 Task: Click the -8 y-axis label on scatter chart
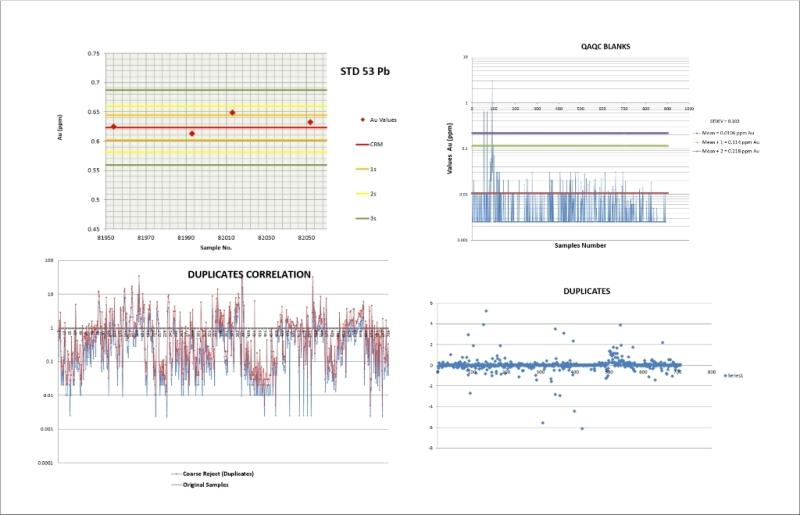tap(431, 448)
